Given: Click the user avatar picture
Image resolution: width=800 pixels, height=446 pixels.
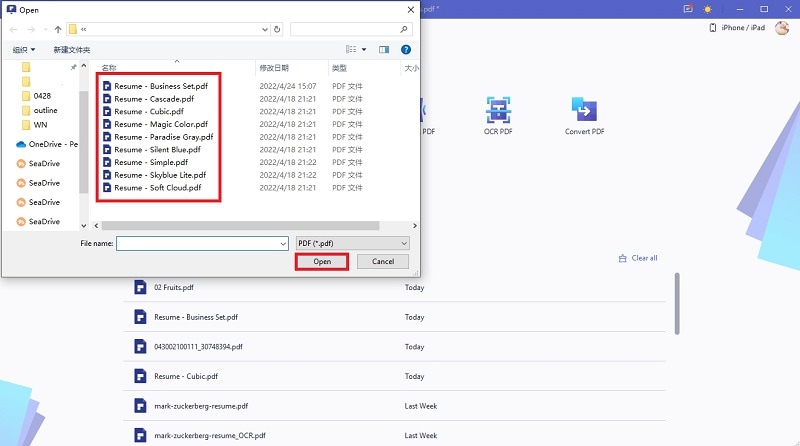Looking at the screenshot, I should pyautogui.click(x=781, y=28).
